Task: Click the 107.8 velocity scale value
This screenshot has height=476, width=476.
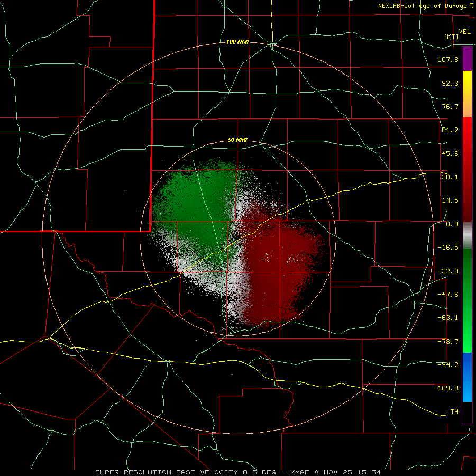Action: (448, 59)
